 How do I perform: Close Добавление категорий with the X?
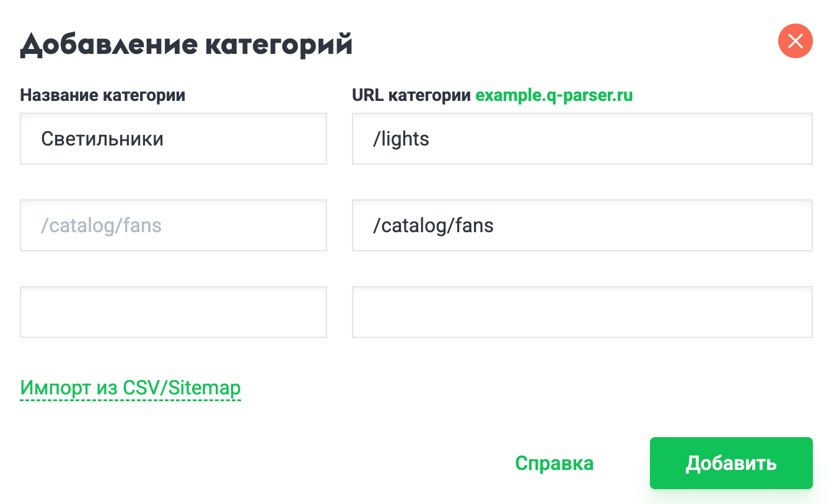click(796, 41)
